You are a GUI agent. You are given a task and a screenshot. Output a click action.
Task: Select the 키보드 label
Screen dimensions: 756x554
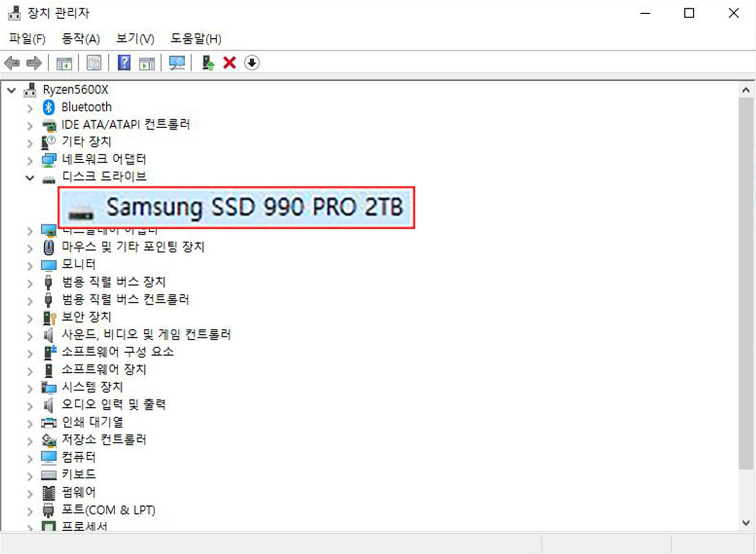(x=78, y=474)
